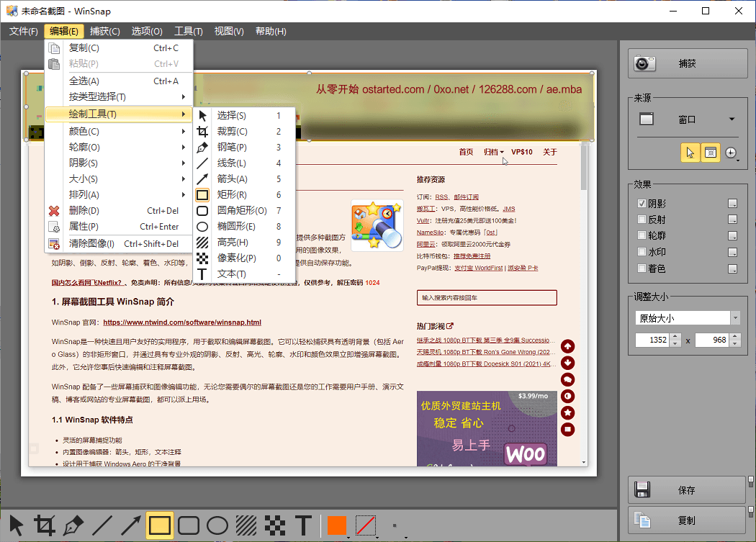Pick 裁剪(C) in drawing tools submenu

tap(244, 131)
